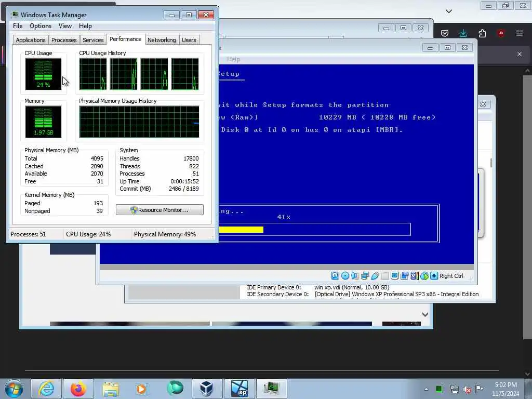Image resolution: width=532 pixels, height=399 pixels.
Task: Click the 'CPU Usage: 24%' status bar entry
Action: pos(88,234)
